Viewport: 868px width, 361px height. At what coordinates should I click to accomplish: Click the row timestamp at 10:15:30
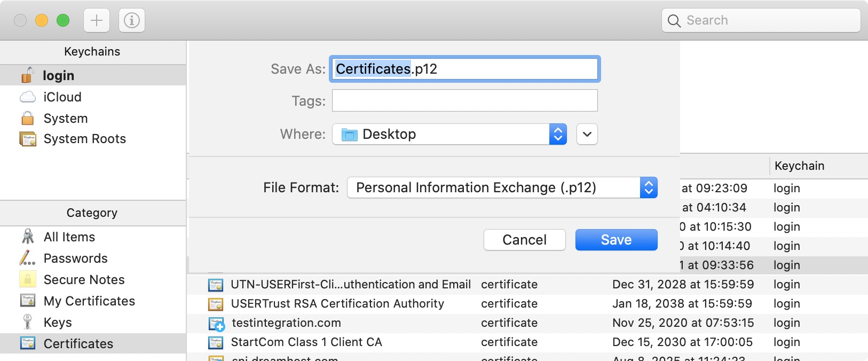(715, 227)
